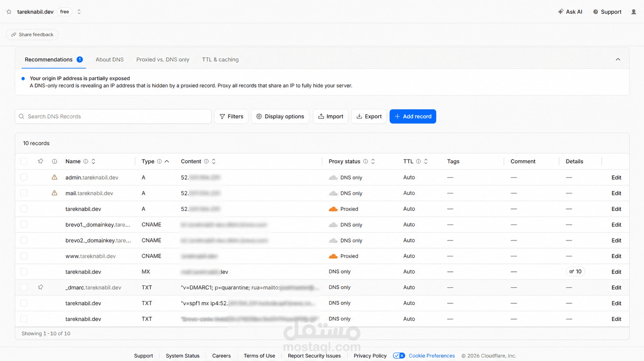This screenshot has width=644, height=361.
Task: Click the Type column info icon
Action: tap(159, 161)
